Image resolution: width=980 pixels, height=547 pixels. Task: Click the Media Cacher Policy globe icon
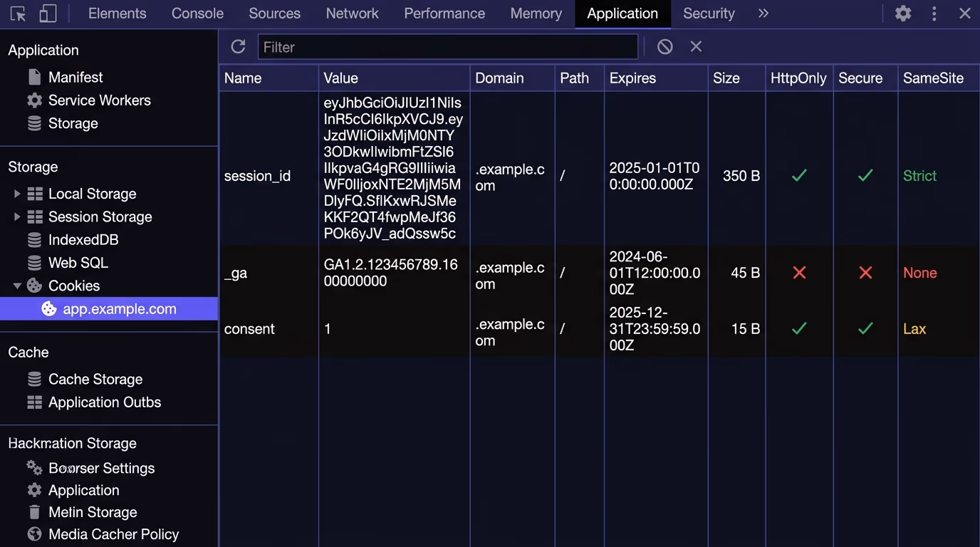(34, 534)
